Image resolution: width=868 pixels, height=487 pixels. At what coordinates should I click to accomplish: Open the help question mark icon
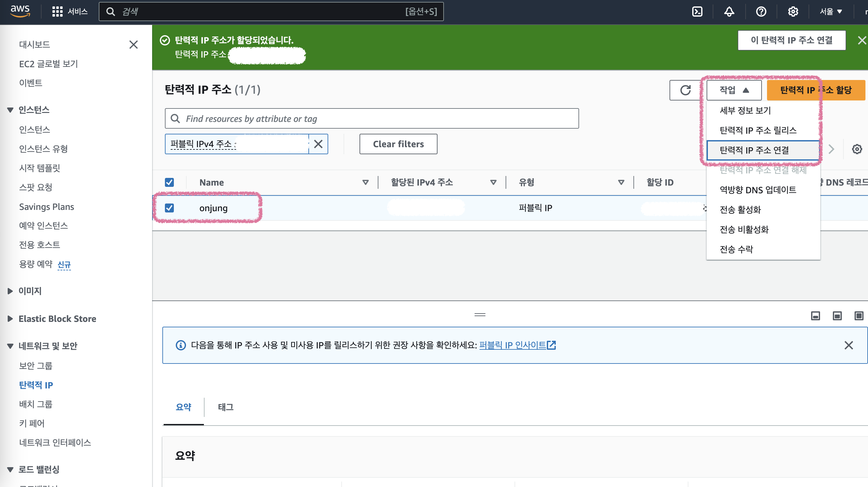point(761,12)
